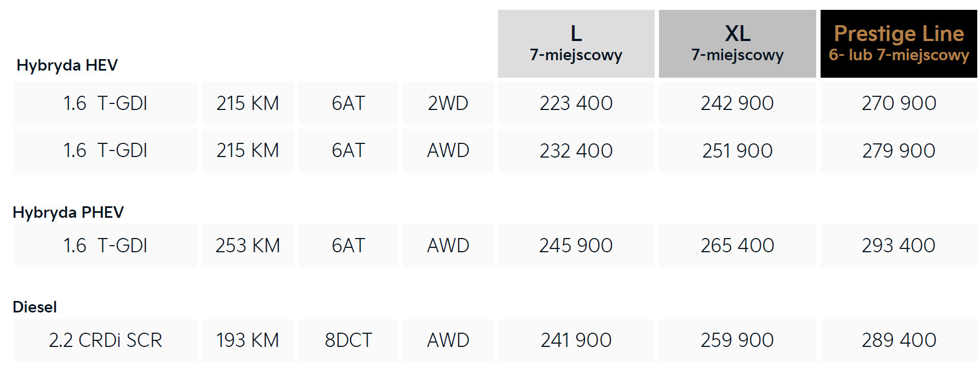This screenshot has width=980, height=371.
Task: Click the 289 400 price cell
Action: coord(898,340)
